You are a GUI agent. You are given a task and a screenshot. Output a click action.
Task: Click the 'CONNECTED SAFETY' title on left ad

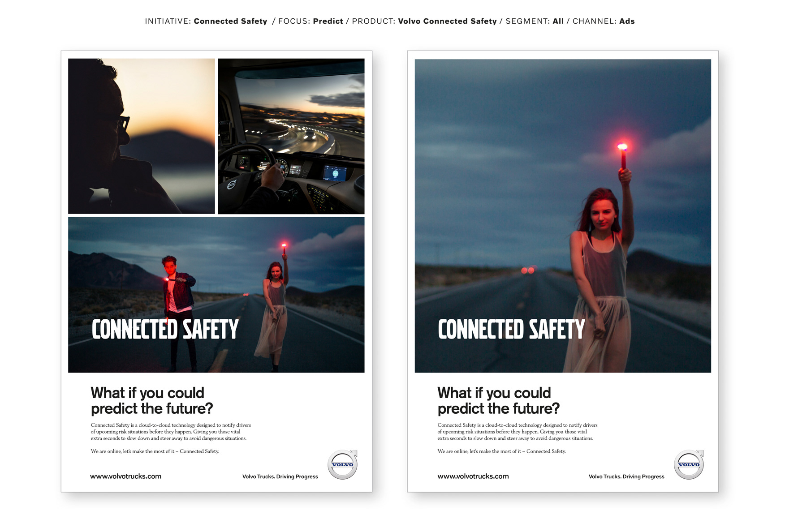click(x=165, y=330)
